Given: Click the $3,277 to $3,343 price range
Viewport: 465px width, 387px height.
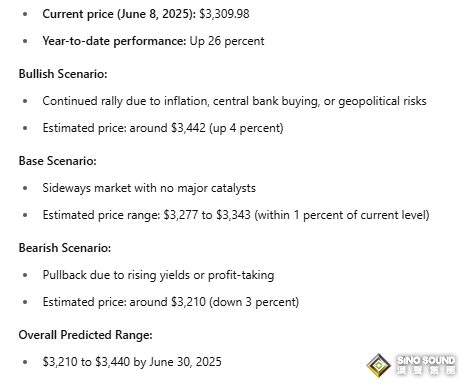Looking at the screenshot, I should 207,215.
